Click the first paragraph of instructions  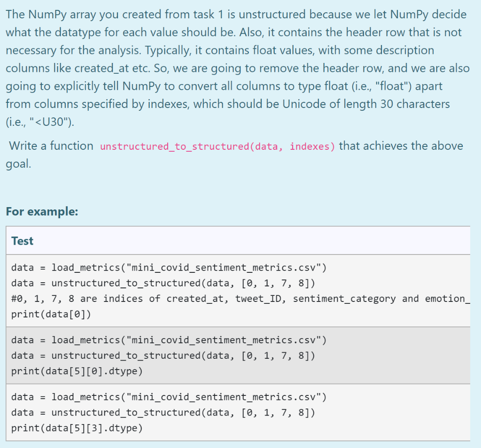[235, 68]
